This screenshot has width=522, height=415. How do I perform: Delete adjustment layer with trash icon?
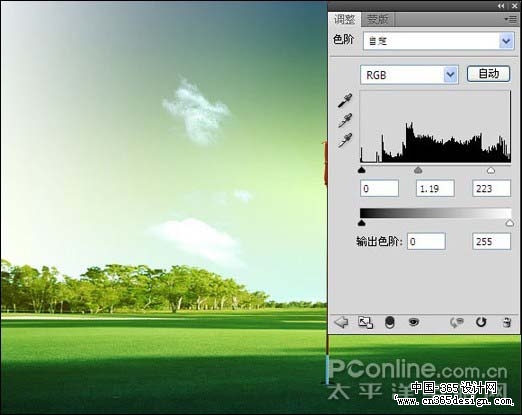click(x=506, y=322)
